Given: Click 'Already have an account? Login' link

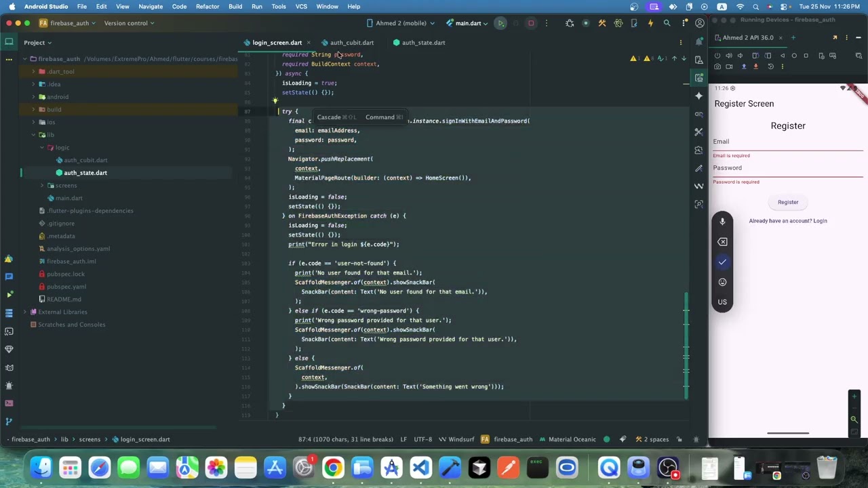Looking at the screenshot, I should (x=788, y=221).
